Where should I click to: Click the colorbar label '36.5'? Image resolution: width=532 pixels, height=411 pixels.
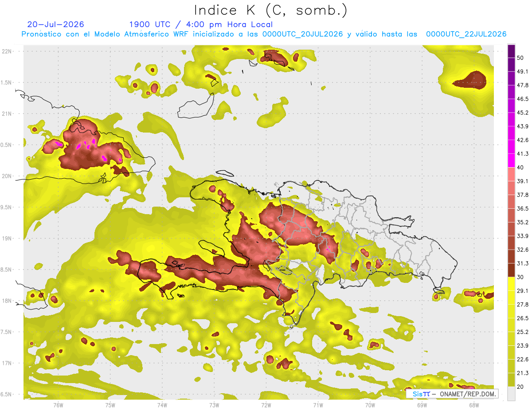[x=523, y=208]
